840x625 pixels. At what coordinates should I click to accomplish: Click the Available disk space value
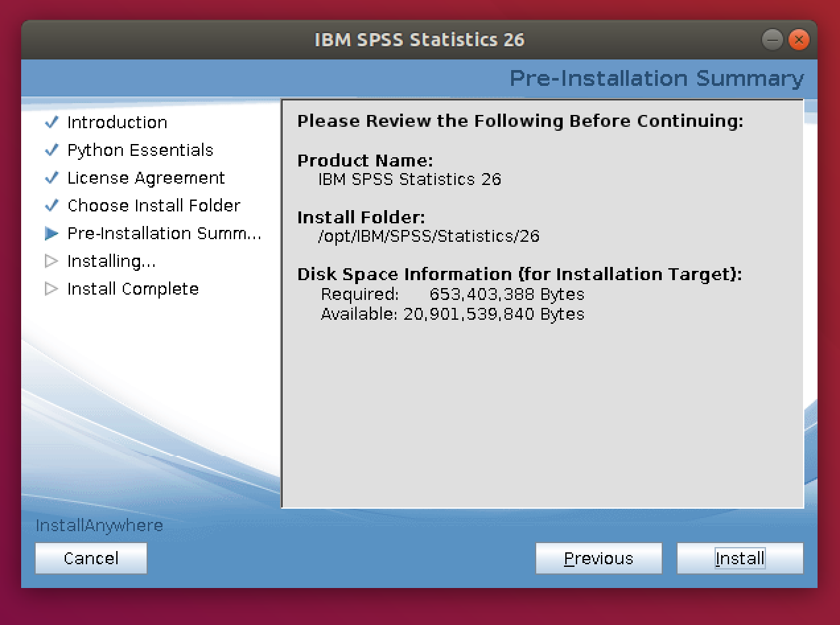494,314
